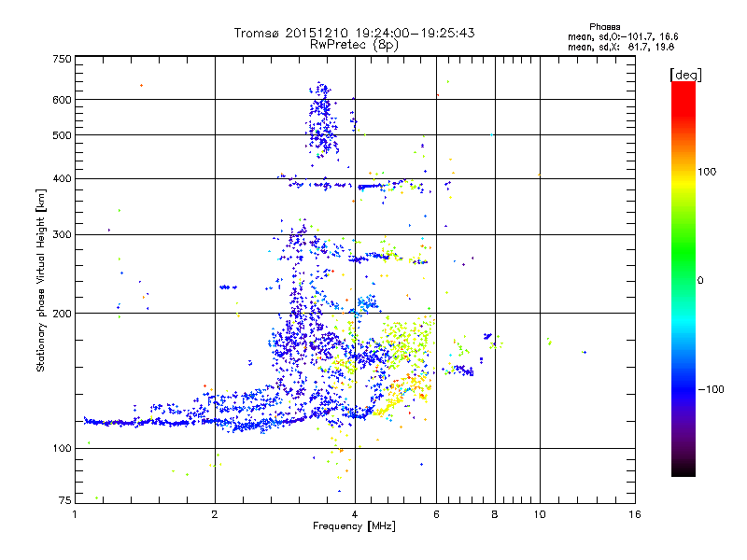Click the yellow-green echo cluster near 5 MHz below 200 km
Viewport: 747px width, 560px height.
[x=407, y=341]
